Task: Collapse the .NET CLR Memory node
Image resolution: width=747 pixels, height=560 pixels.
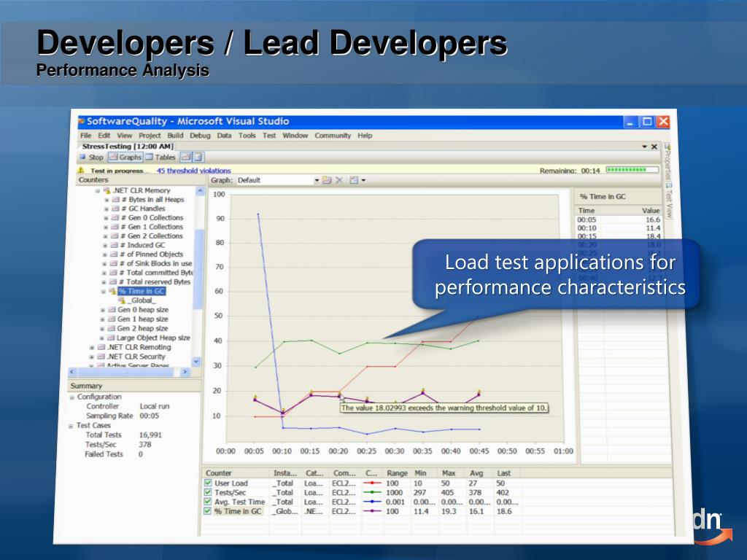Action: tap(98, 190)
